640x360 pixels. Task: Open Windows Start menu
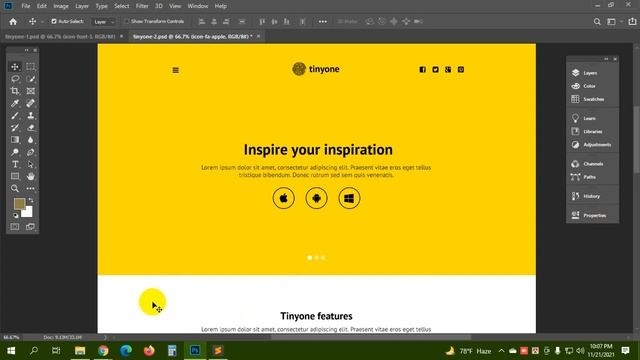coord(11,351)
